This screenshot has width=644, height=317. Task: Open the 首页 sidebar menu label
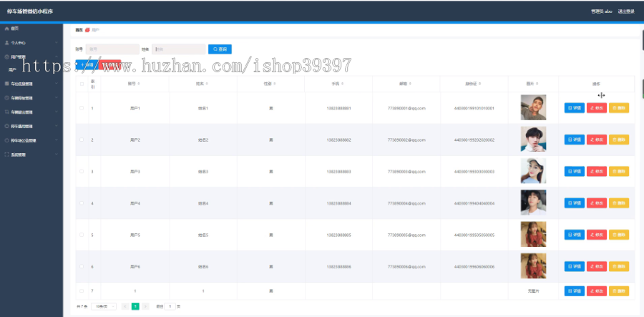tap(15, 29)
